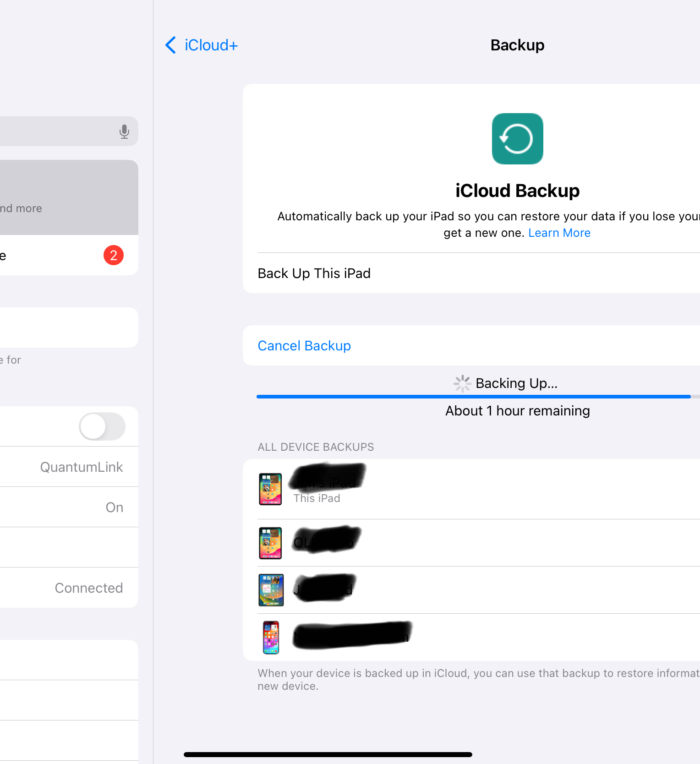Viewport: 700px width, 764px height.
Task: Select the third iPad backup thumbnail
Action: click(x=271, y=590)
